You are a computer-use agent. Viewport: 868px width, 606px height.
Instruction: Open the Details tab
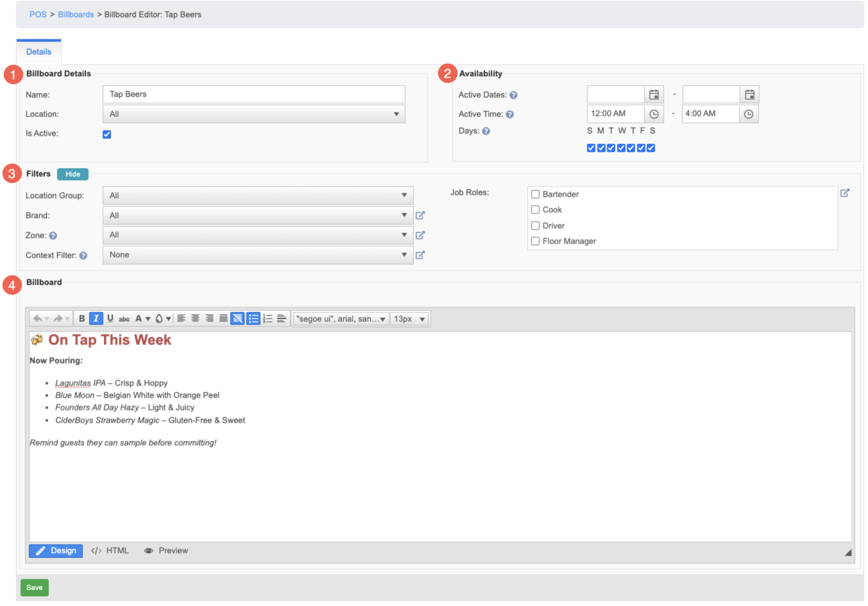(x=39, y=52)
